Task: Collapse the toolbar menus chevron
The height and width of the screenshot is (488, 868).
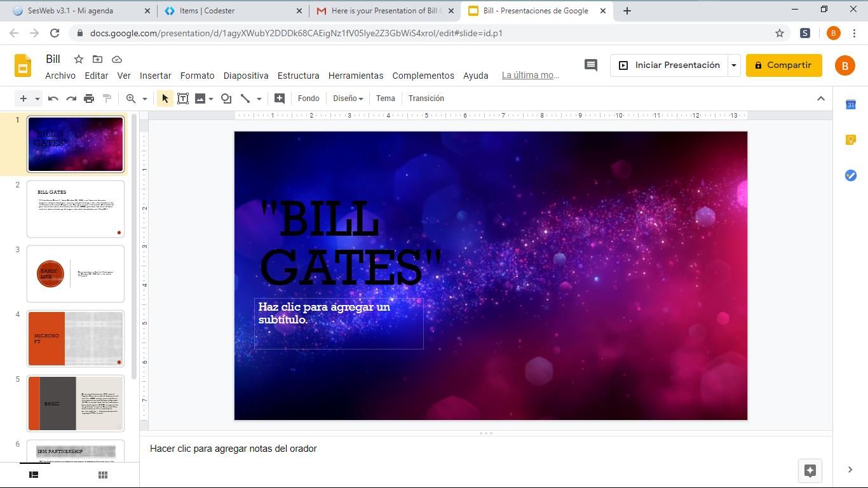Action: click(821, 98)
